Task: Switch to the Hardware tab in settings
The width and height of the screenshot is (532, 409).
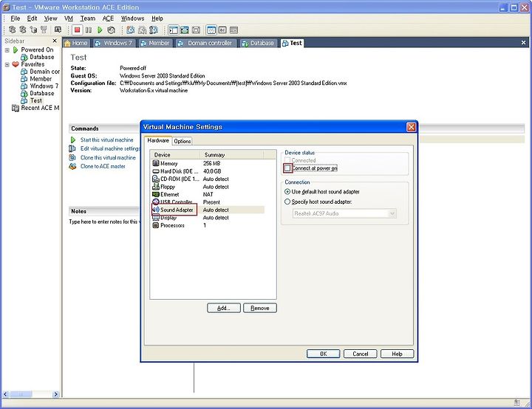Action: (158, 140)
